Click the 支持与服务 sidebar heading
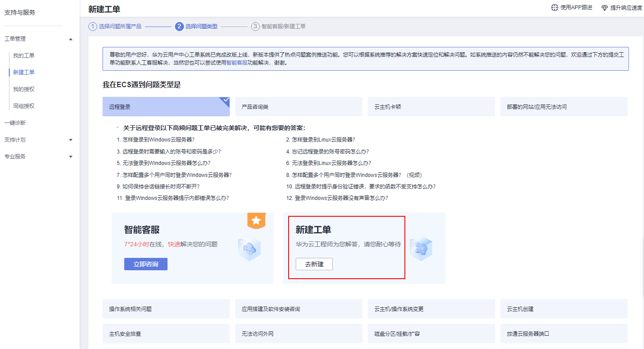 click(19, 12)
